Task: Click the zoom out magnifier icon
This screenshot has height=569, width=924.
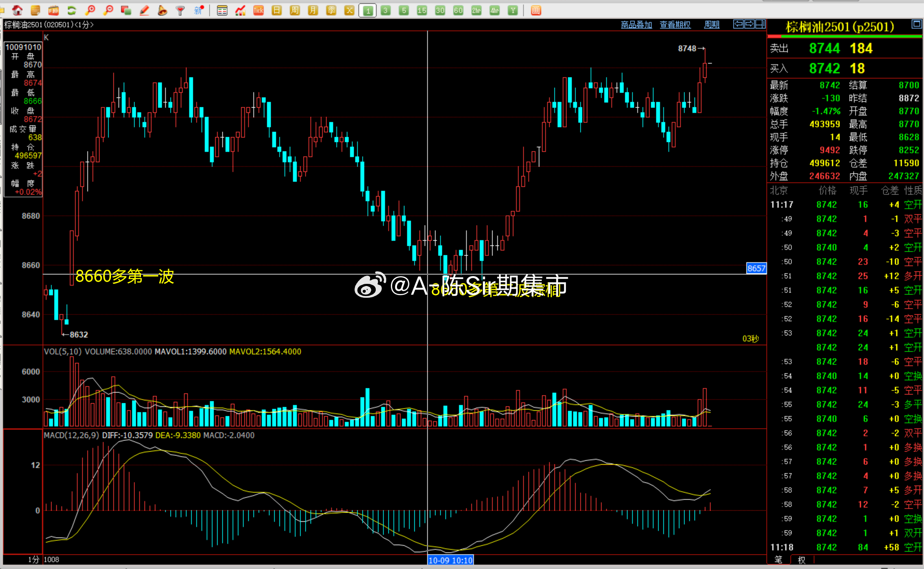Action: 109,10
